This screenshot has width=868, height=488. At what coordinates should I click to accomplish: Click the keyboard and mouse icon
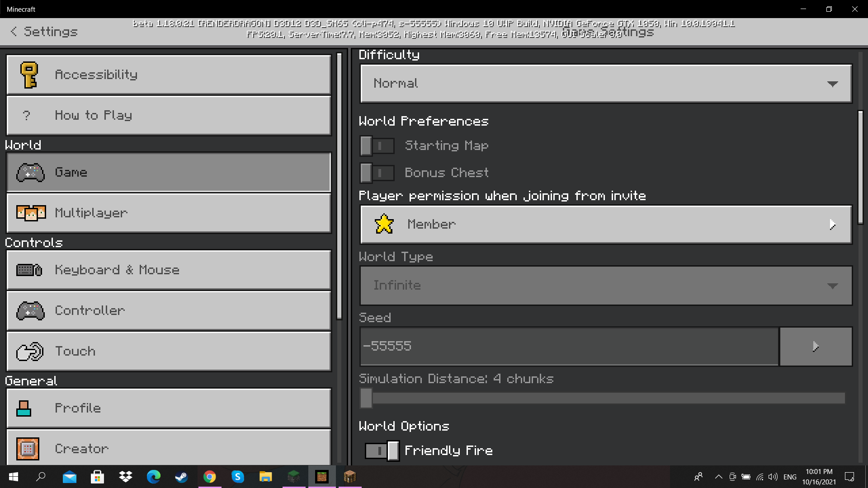point(29,270)
